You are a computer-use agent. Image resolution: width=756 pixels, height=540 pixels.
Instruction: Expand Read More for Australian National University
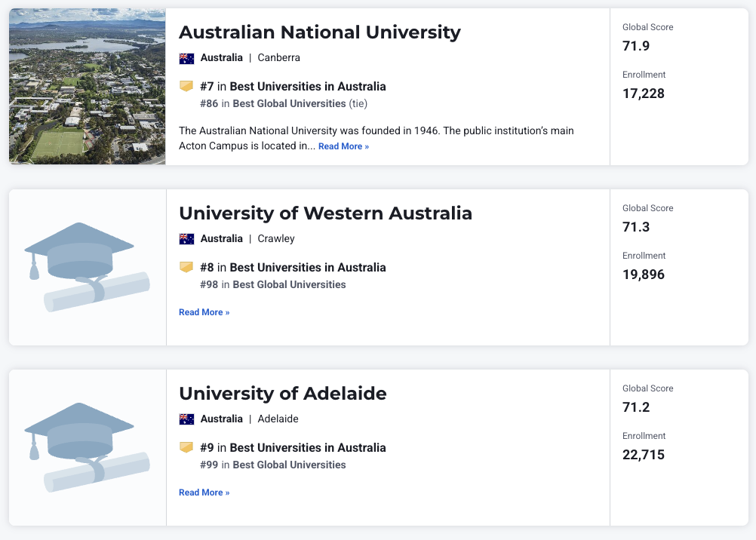click(343, 146)
